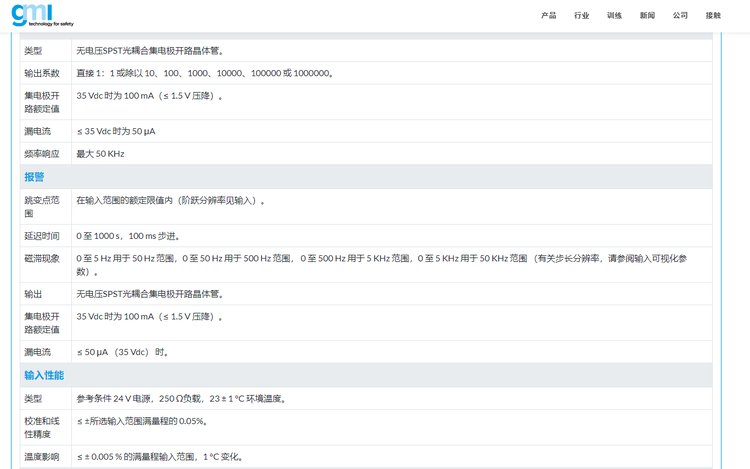The image size is (750, 469).
Task: Click the 延迟时间 row label
Action: point(42,236)
